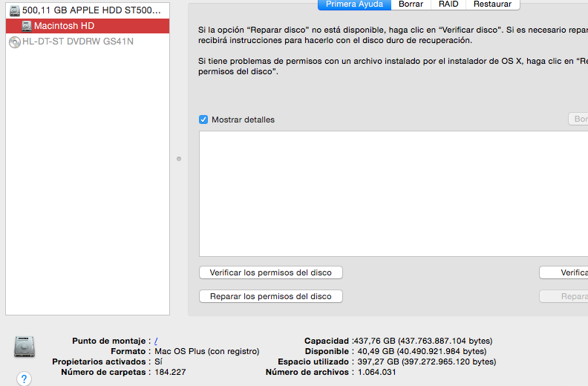Click the Número de archivos value 1.064.031
The width and height of the screenshot is (588, 386).
(x=377, y=373)
